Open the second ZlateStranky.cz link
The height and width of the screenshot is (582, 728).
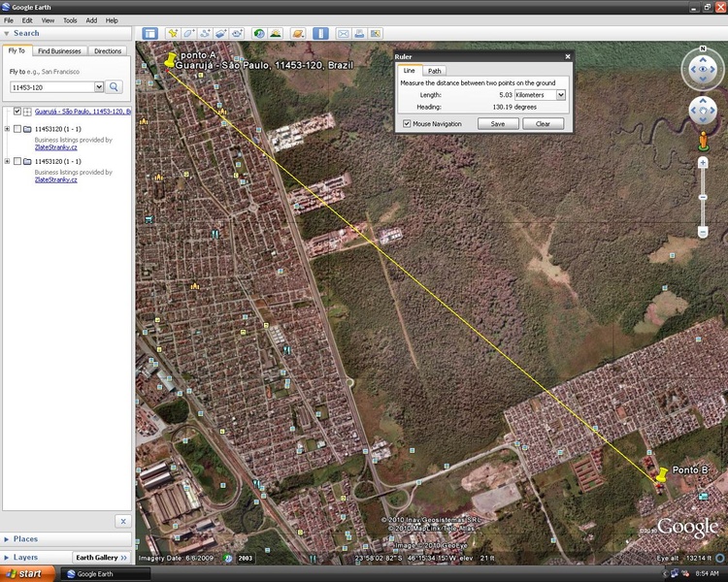(55, 179)
